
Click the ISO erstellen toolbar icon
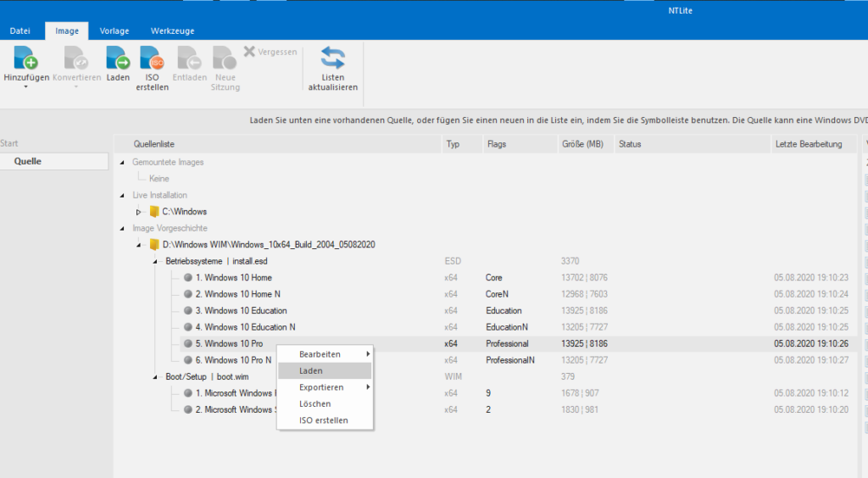[x=152, y=58]
